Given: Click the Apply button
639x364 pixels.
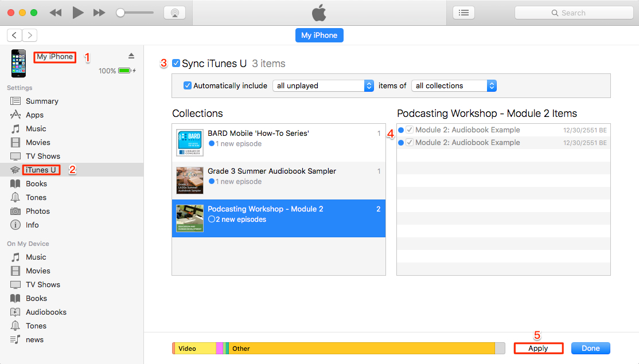Looking at the screenshot, I should [x=539, y=348].
